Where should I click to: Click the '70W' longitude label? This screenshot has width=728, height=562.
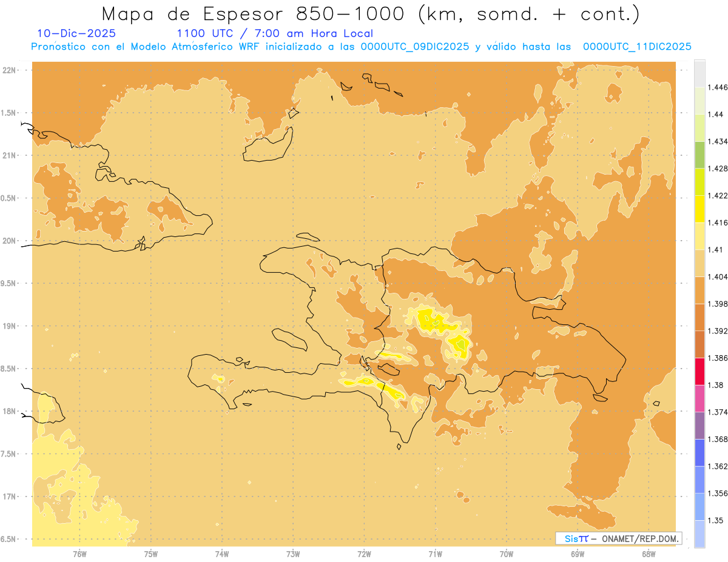coord(507,554)
